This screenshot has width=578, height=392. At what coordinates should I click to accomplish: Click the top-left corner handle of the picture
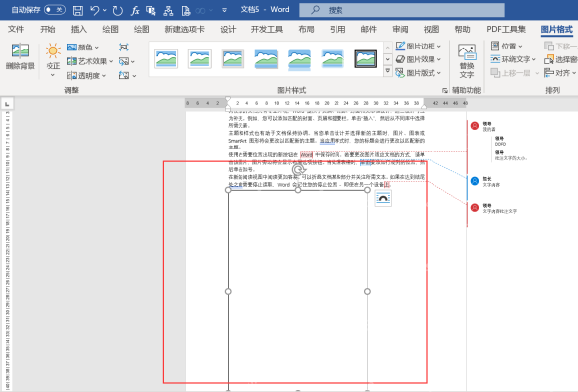click(x=228, y=190)
